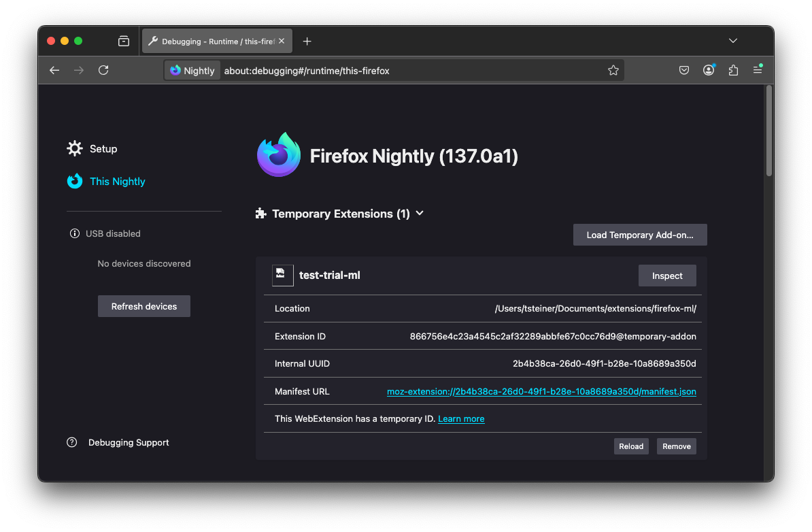Click the page's vertical scrollbar

pos(769,131)
